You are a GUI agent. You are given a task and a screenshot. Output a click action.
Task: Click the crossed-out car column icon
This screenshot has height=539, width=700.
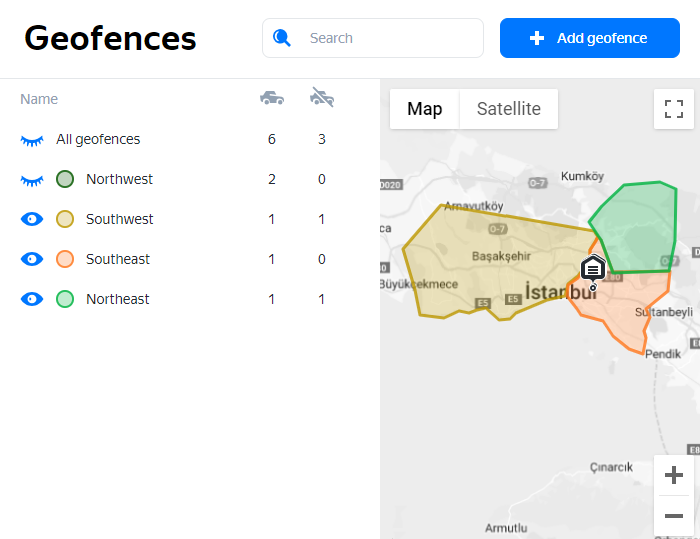(322, 98)
